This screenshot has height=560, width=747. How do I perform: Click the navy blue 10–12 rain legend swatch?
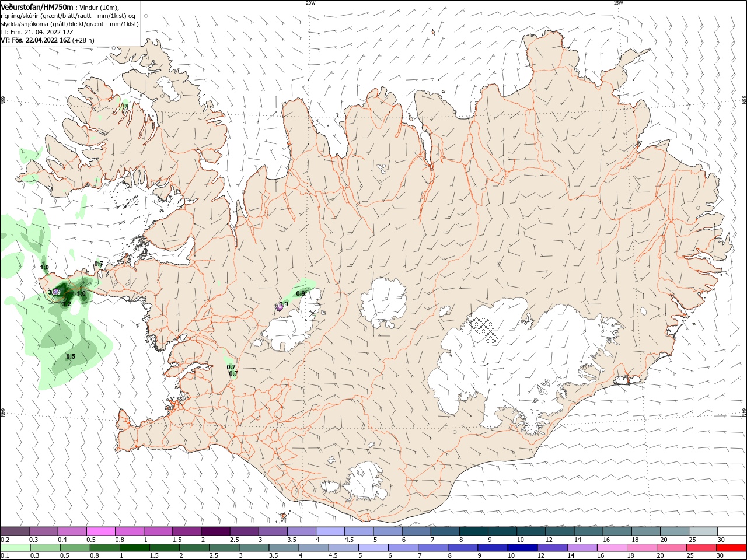click(522, 548)
